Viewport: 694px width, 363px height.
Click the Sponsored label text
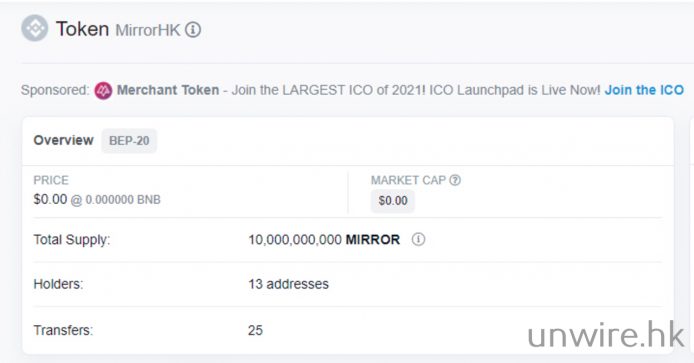pyautogui.click(x=55, y=90)
